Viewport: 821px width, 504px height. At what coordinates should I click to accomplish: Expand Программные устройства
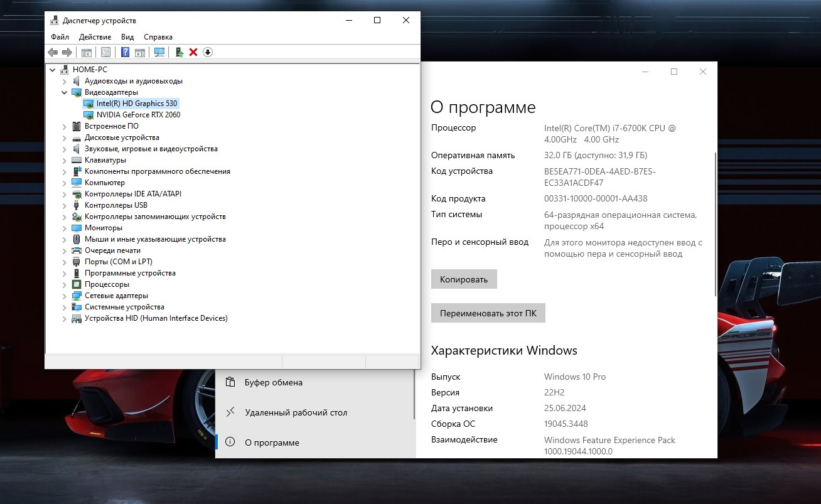click(x=64, y=273)
